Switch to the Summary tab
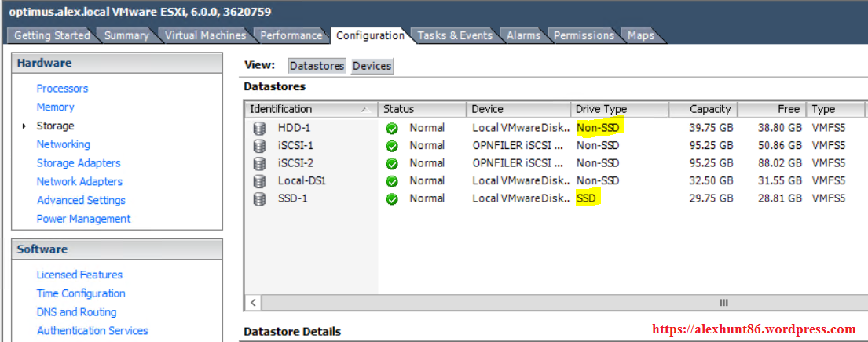Viewport: 868px width, 342px height. (126, 35)
